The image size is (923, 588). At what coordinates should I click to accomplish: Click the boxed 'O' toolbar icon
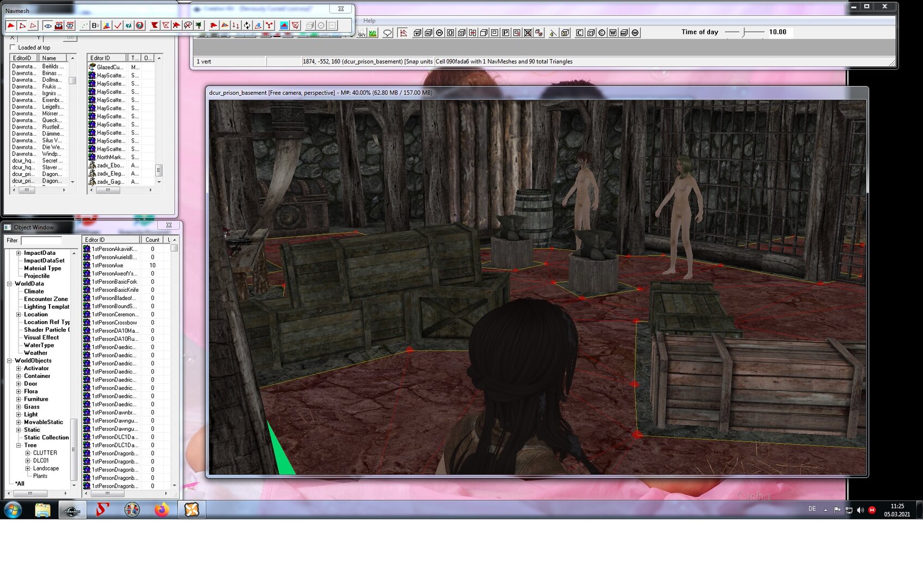(x=450, y=33)
